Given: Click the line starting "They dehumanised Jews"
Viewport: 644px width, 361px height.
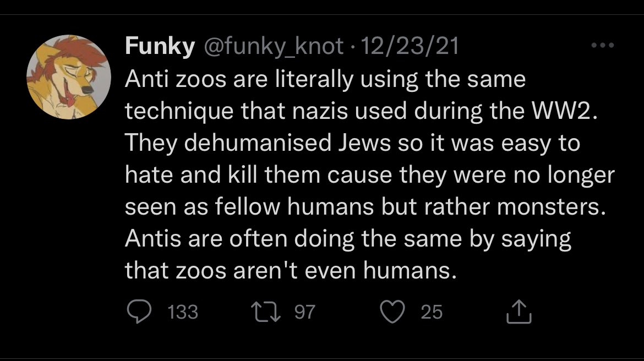Looking at the screenshot, I should click(352, 143).
